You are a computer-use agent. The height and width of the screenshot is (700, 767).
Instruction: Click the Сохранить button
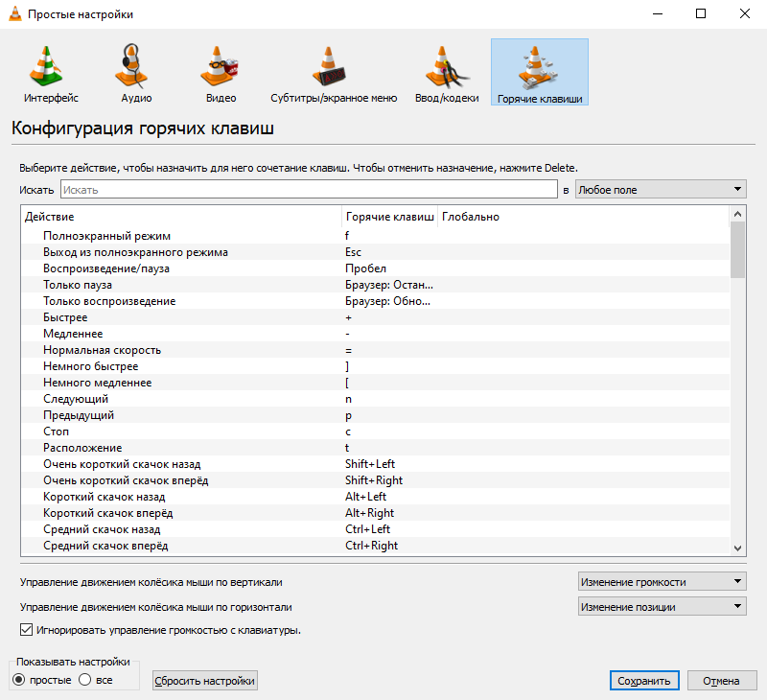[644, 681]
